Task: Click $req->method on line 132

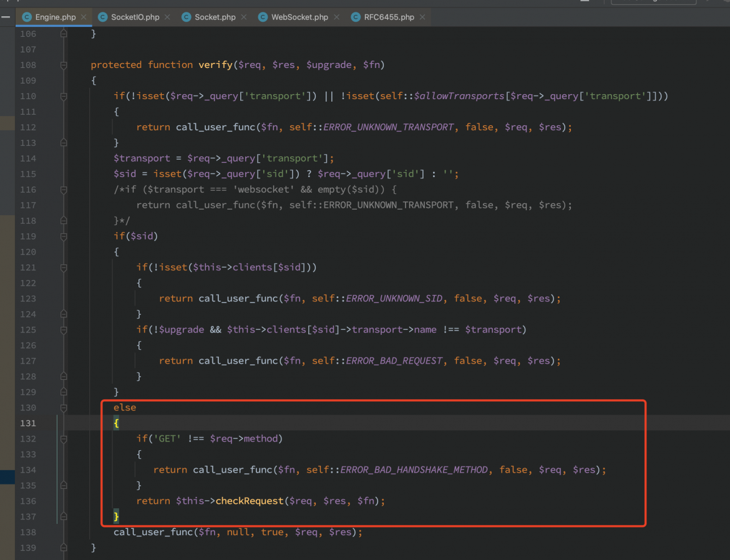Action: 244,438
